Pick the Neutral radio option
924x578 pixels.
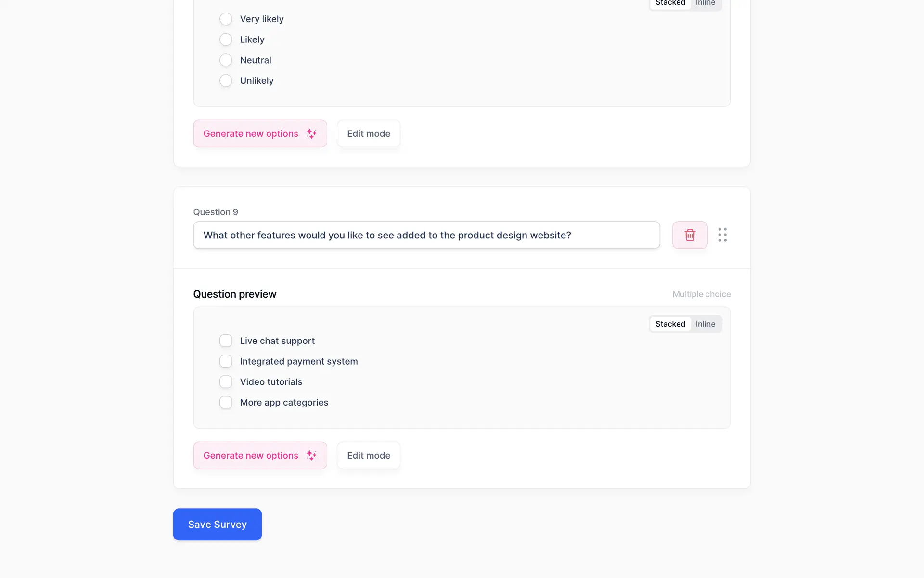click(x=226, y=60)
